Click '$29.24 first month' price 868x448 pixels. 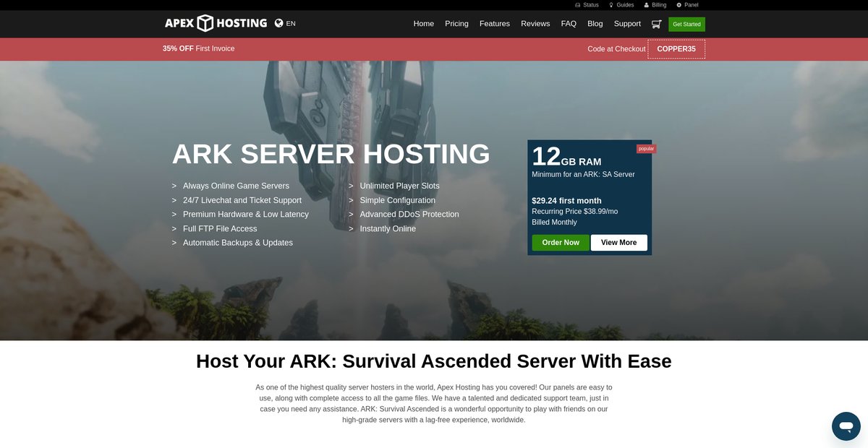point(566,201)
